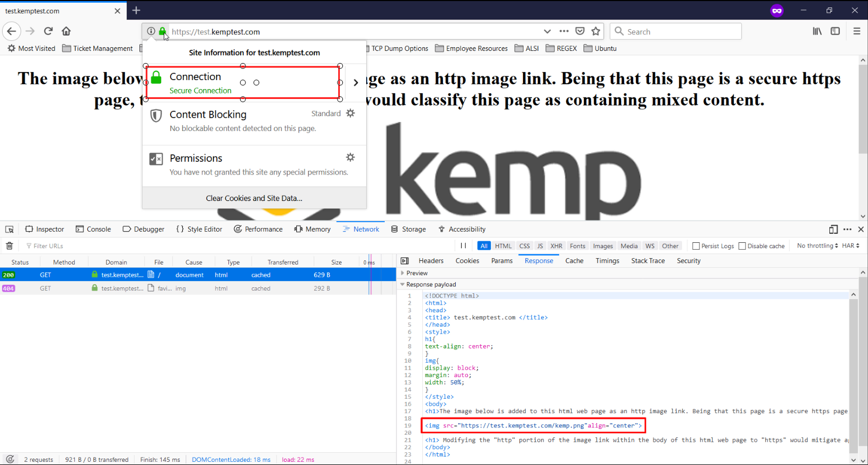Click the site information icon in the address bar
The width and height of the screenshot is (868, 465).
(151, 31)
